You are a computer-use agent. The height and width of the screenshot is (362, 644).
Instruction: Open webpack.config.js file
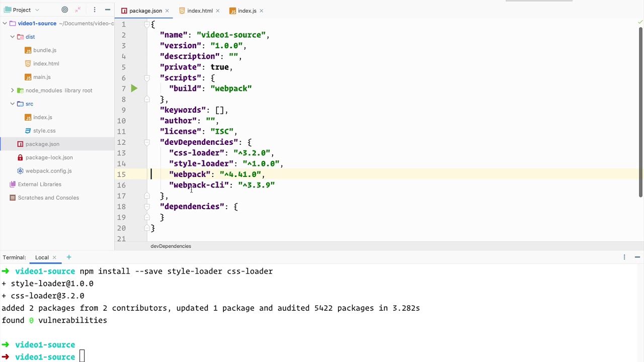(x=48, y=171)
